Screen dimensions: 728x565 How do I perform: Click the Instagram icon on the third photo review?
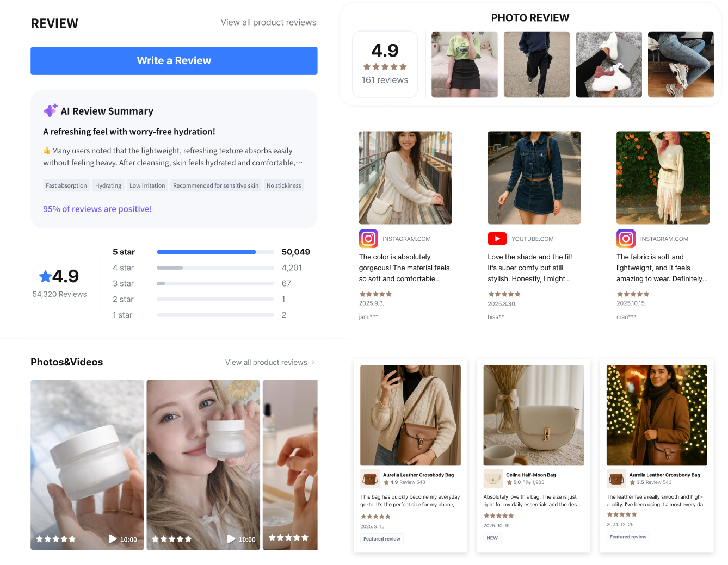pos(626,238)
